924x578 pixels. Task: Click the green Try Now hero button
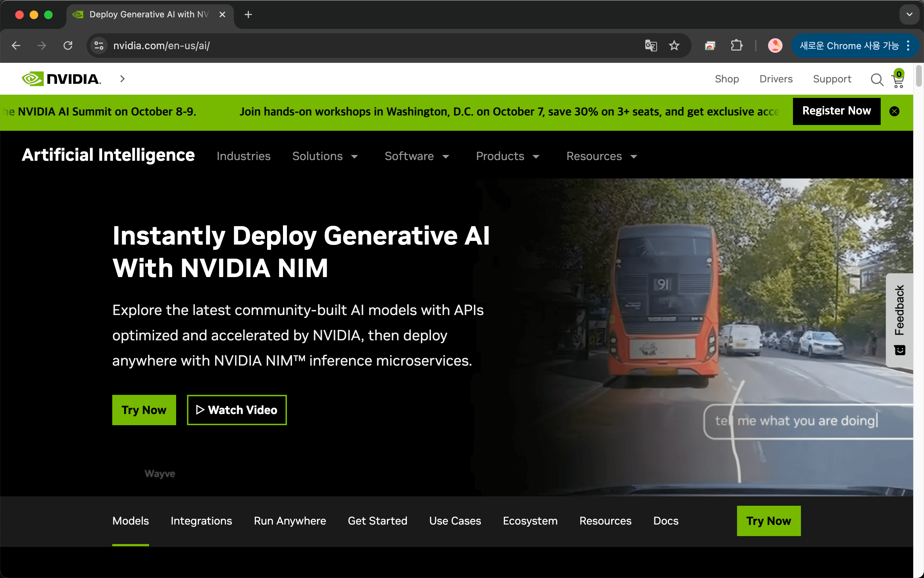click(144, 410)
